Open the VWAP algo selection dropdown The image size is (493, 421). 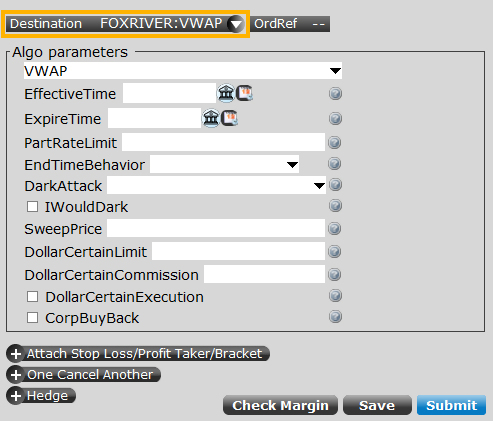coord(183,71)
